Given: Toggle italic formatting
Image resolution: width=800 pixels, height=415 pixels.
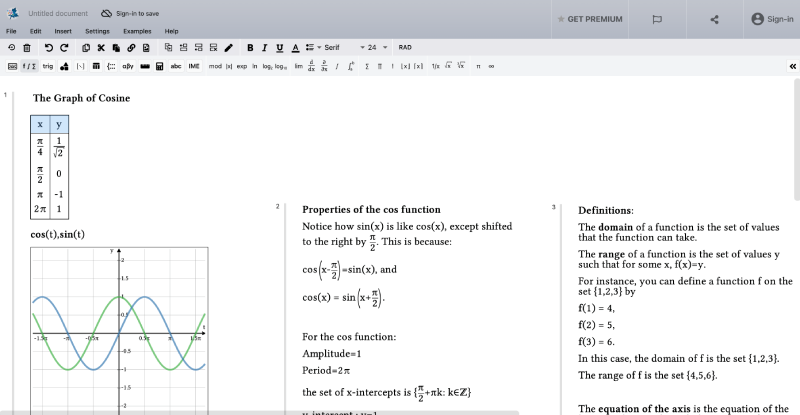Looking at the screenshot, I should tap(264, 47).
